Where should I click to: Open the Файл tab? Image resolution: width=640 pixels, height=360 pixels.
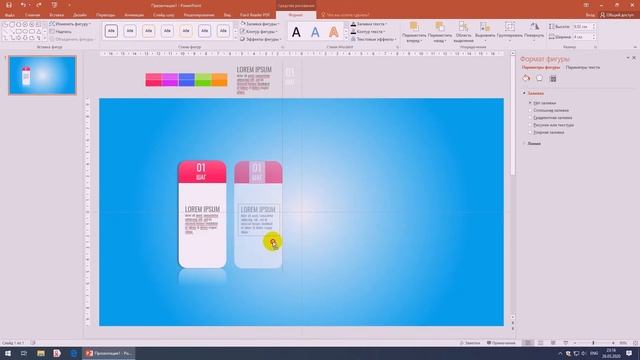click(x=9, y=15)
